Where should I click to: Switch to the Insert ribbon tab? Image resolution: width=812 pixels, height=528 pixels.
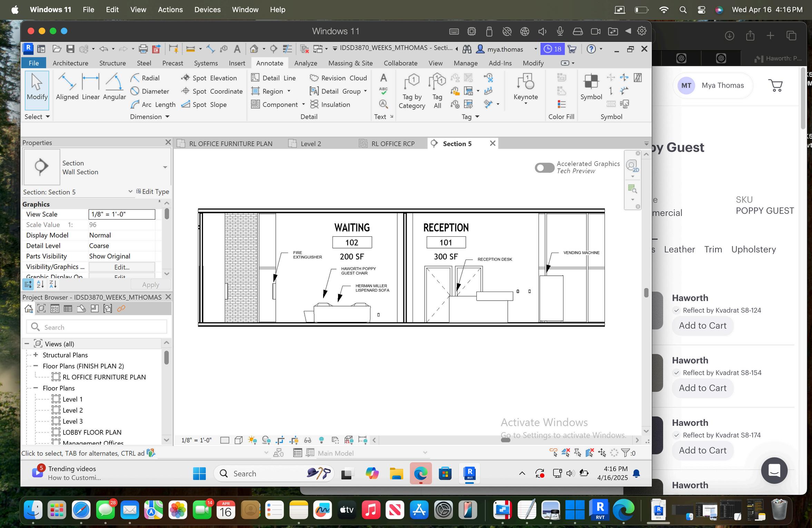point(237,63)
